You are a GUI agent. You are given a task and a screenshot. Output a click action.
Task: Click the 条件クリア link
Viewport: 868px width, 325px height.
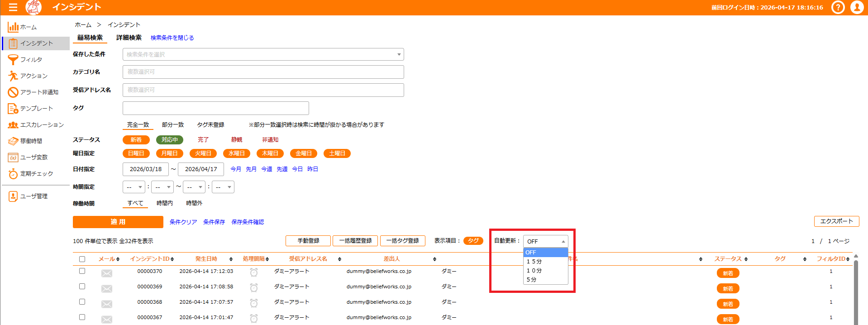pyautogui.click(x=183, y=222)
